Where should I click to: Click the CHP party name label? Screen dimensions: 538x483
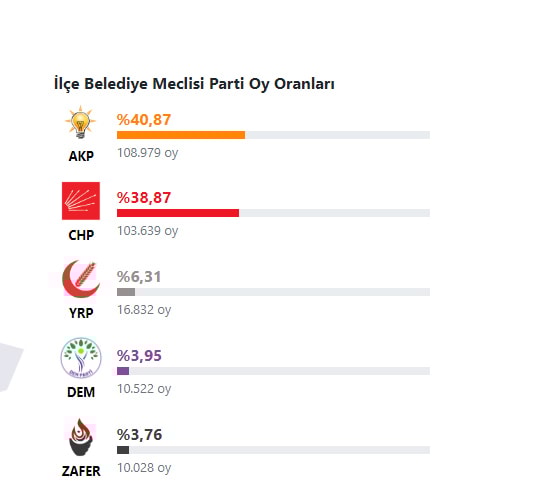pos(81,235)
